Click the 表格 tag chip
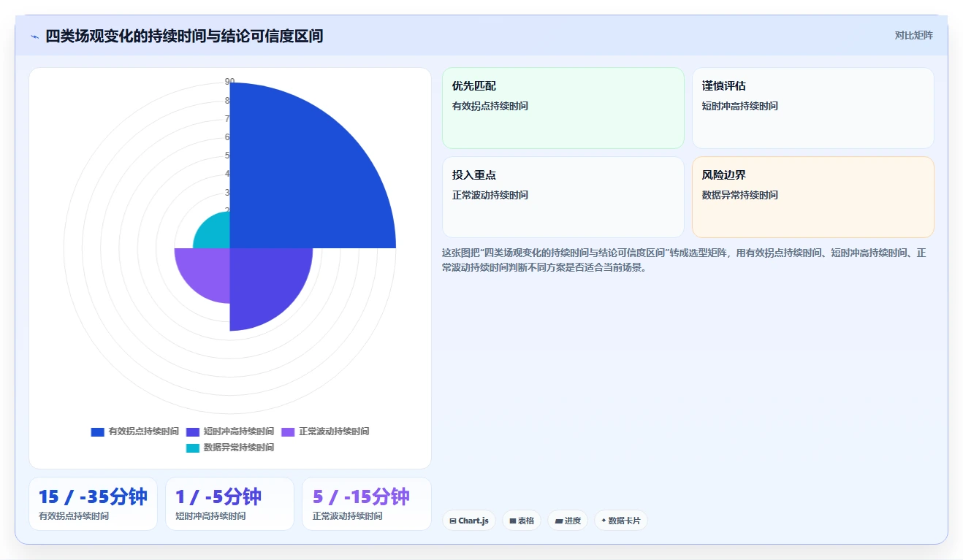 click(x=522, y=521)
